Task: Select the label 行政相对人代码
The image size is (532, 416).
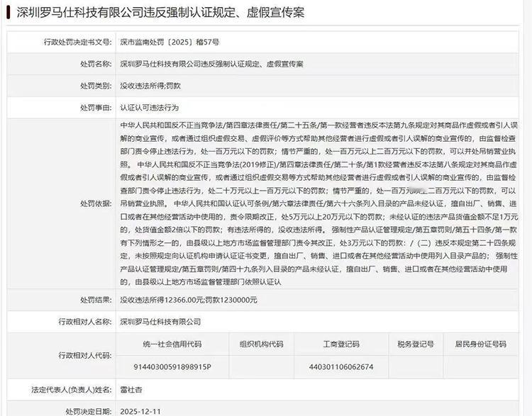Action: (85, 355)
